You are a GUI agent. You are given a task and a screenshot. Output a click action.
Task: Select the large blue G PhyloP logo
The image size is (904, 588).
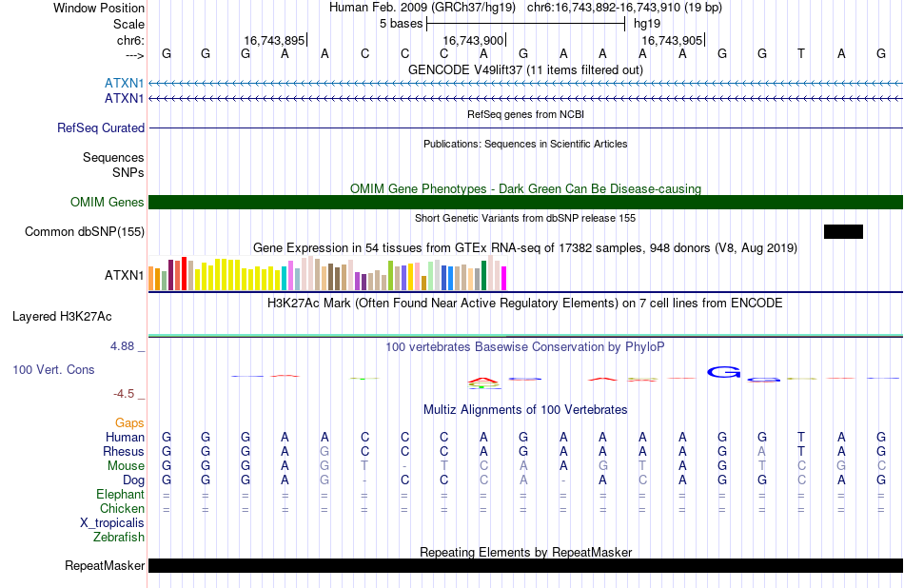[x=723, y=372]
